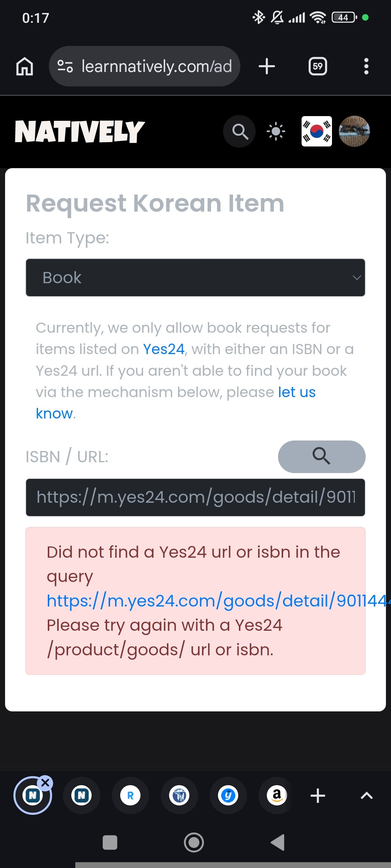The height and width of the screenshot is (868, 391).
Task: Expand the bottom tab strip chevron
Action: pos(366,795)
